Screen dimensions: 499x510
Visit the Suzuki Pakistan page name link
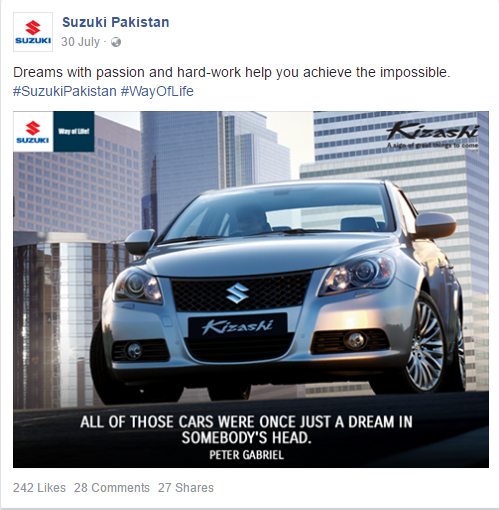pyautogui.click(x=116, y=22)
